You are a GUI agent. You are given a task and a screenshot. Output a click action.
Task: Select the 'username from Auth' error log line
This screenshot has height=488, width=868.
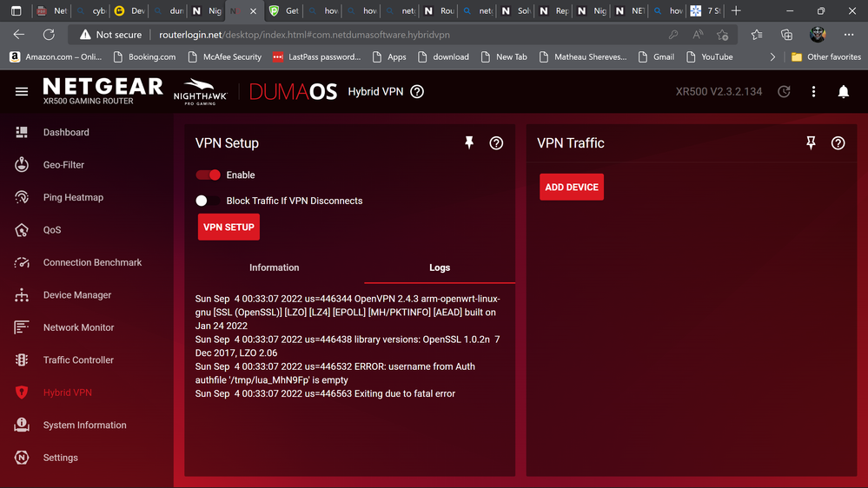click(335, 373)
